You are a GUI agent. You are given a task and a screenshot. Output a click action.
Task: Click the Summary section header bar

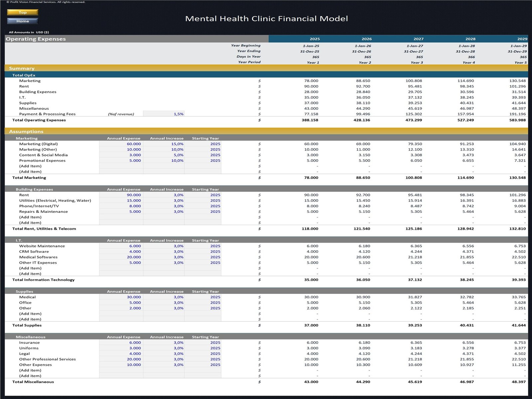click(266, 68)
